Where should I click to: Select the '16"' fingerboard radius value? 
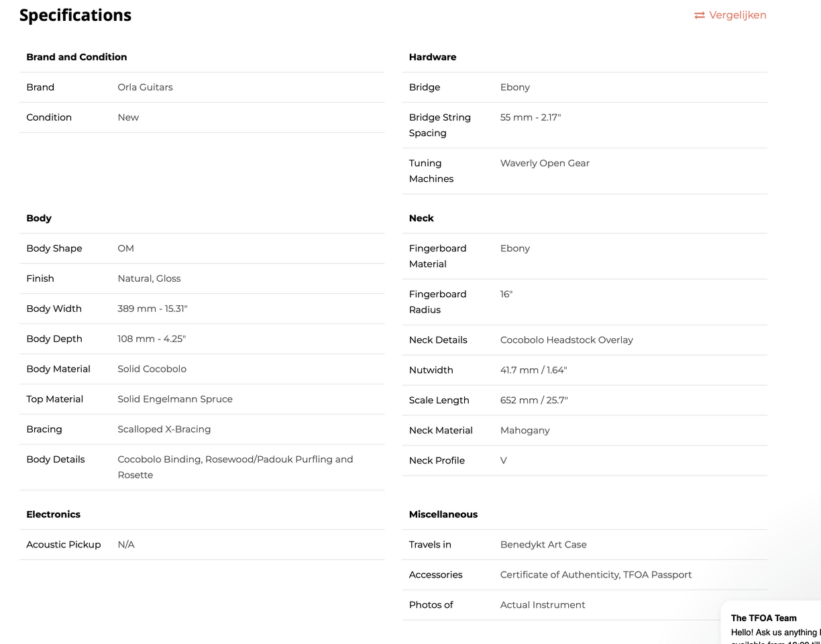pos(506,294)
